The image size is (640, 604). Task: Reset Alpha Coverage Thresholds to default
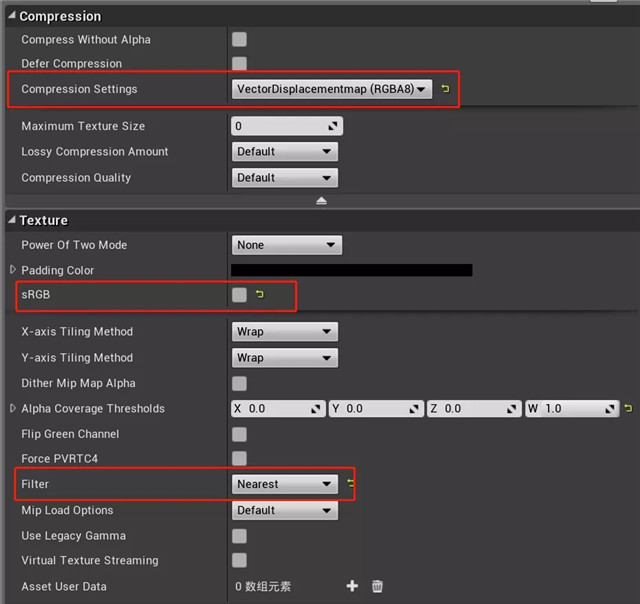point(628,409)
